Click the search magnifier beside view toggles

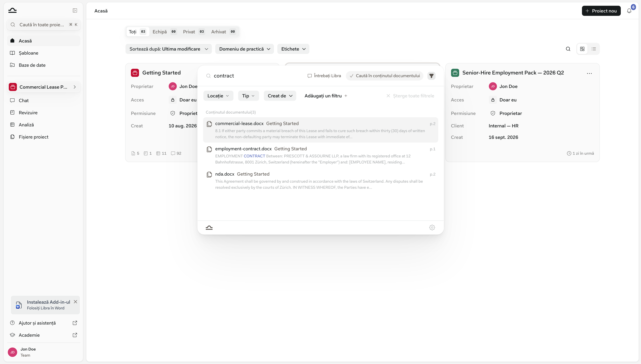pyautogui.click(x=568, y=49)
